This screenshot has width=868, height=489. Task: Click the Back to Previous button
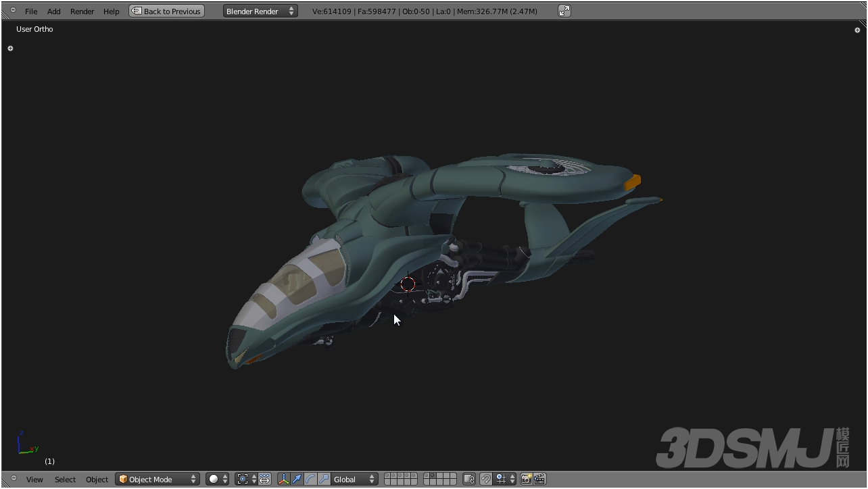click(166, 11)
